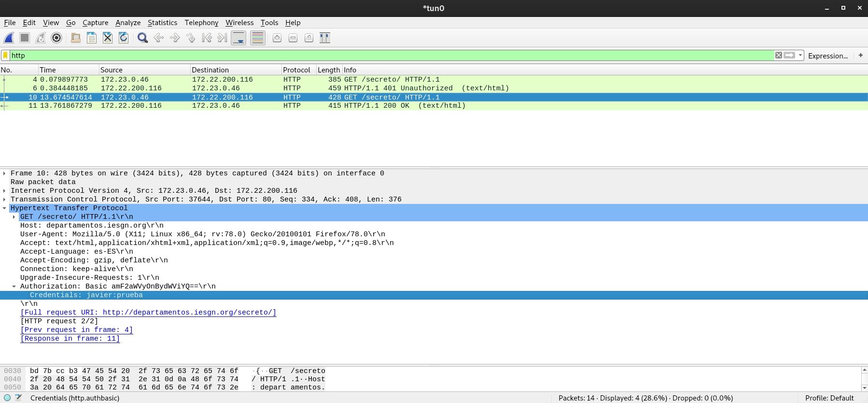Start capturing packets with shark fin icon
The width and height of the screenshot is (868, 403).
(x=9, y=38)
